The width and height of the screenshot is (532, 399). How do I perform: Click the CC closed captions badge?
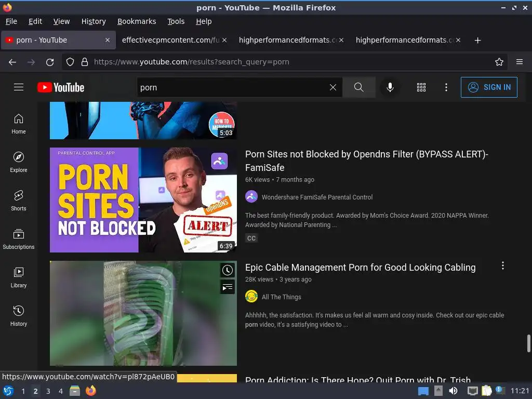[251, 238]
